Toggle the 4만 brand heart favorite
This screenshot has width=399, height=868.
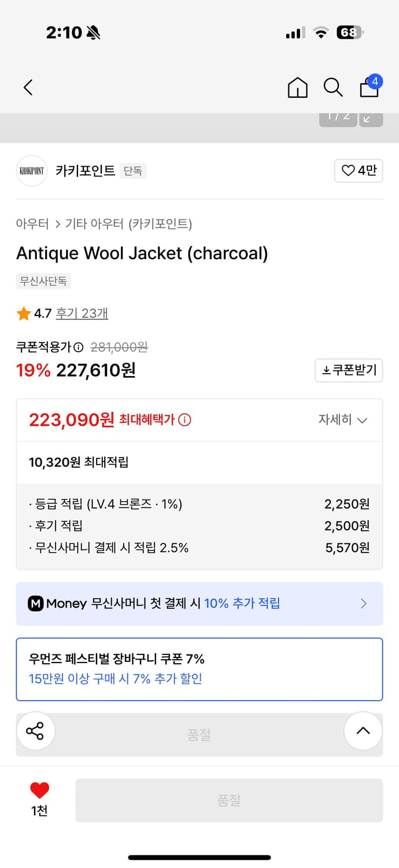(359, 171)
